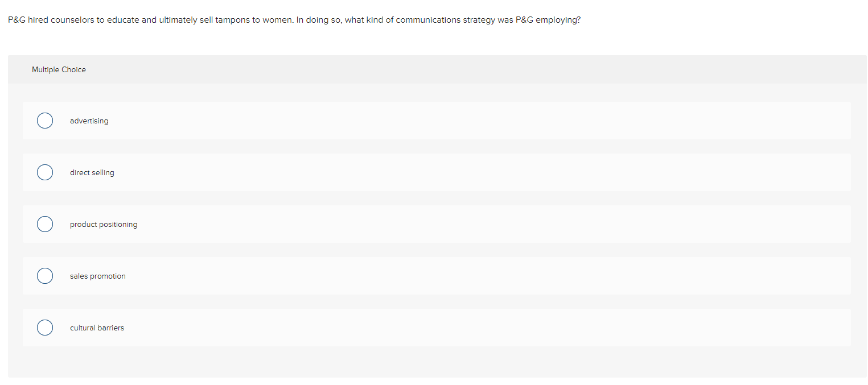Viewport: 868px width, 385px height.
Task: Select the product positioning radio button
Action: point(45,224)
